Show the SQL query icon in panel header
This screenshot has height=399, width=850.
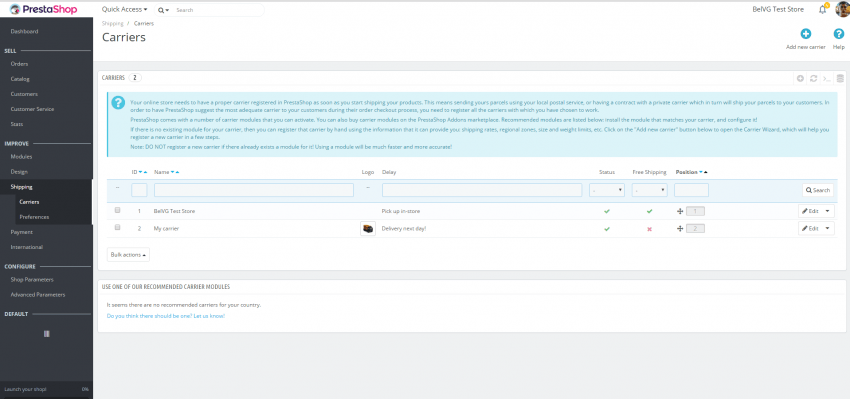coord(827,79)
